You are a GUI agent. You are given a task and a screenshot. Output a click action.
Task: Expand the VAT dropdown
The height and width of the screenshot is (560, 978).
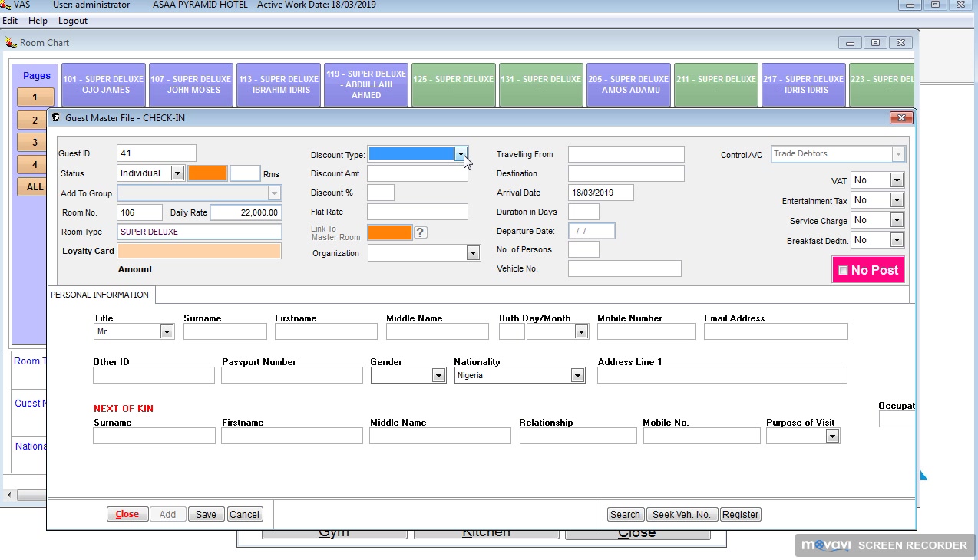pyautogui.click(x=897, y=180)
